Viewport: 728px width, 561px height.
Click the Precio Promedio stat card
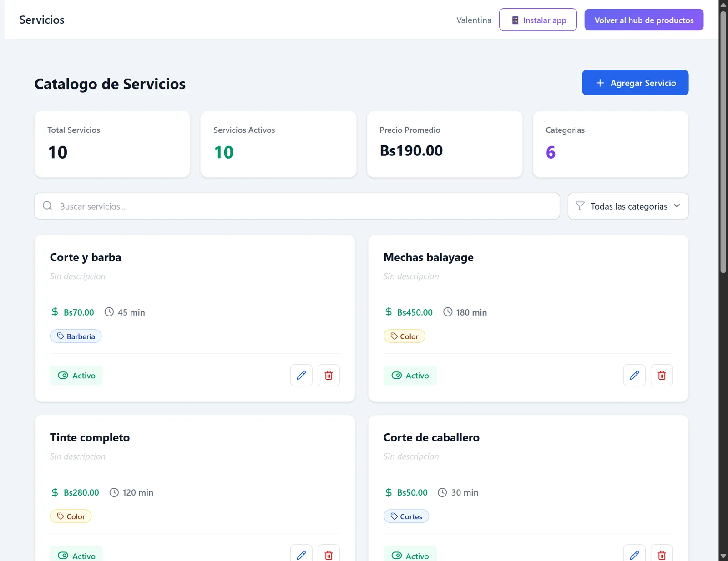pyautogui.click(x=445, y=144)
